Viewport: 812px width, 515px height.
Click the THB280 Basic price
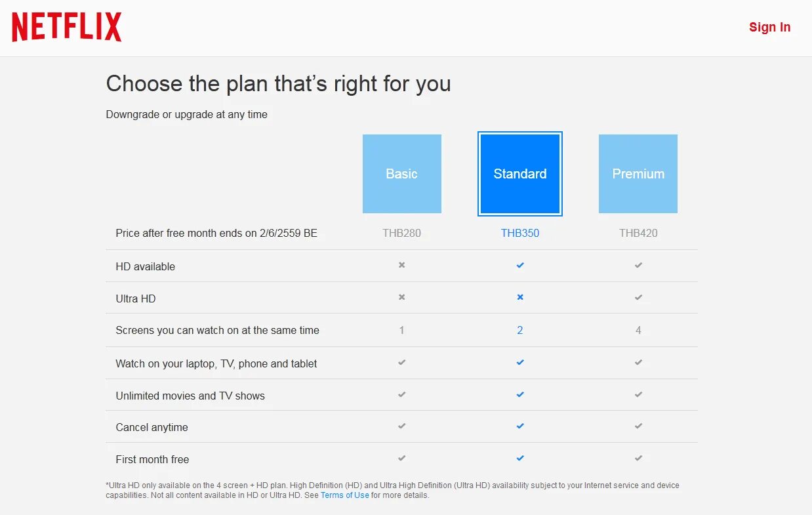(402, 233)
